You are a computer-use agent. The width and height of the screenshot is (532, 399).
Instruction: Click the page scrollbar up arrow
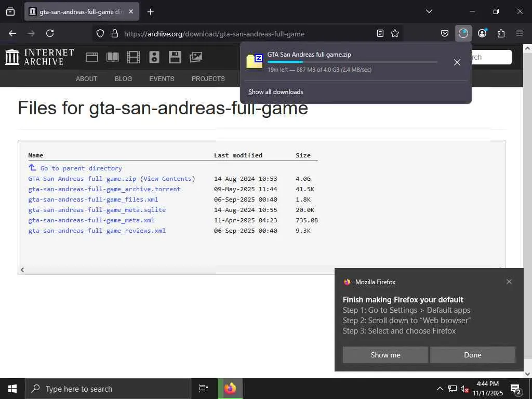(x=527, y=48)
